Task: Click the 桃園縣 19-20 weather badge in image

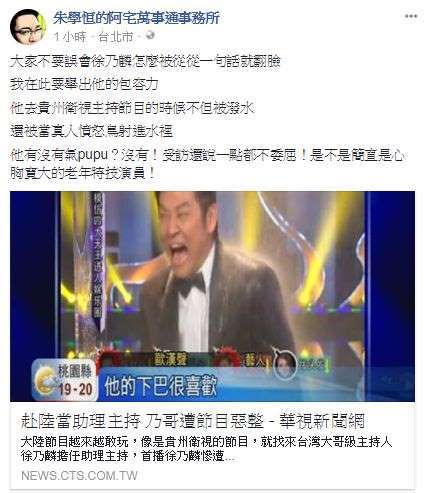Action: (x=64, y=380)
